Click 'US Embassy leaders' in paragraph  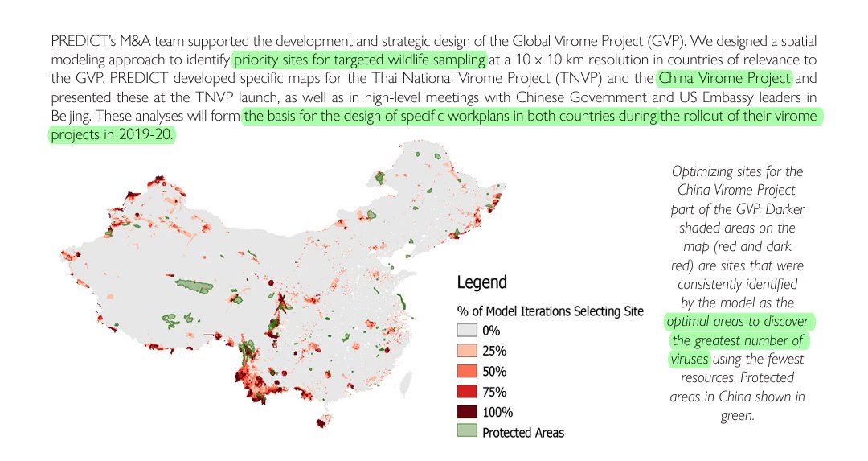[x=735, y=97]
